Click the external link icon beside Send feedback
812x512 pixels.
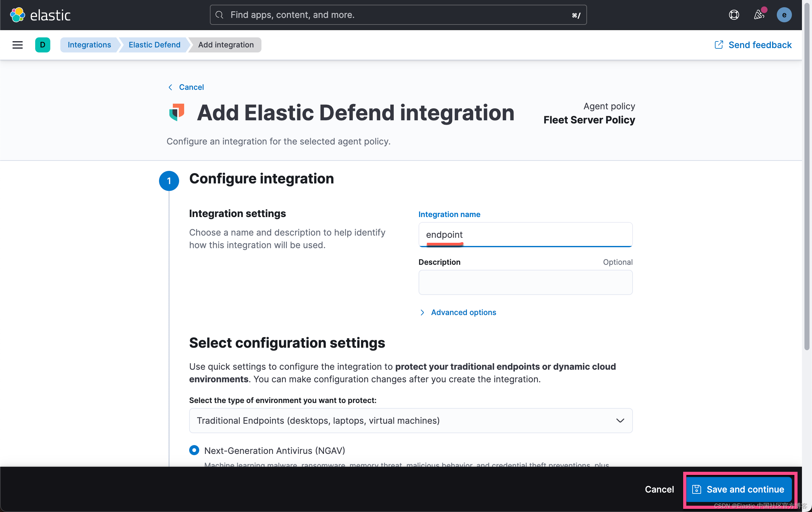[719, 45]
